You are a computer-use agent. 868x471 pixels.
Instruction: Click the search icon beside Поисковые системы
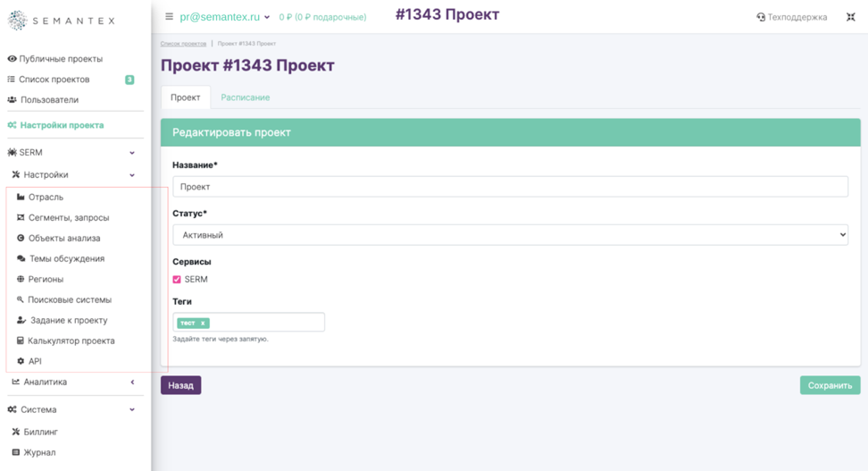coord(20,299)
